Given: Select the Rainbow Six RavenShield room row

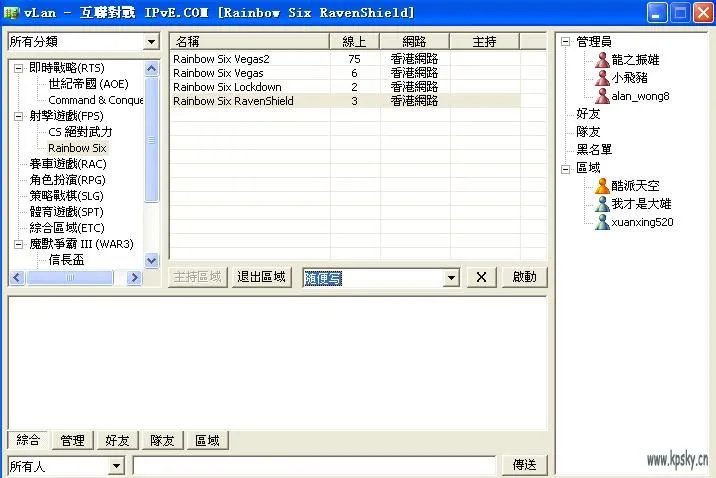Looking at the screenshot, I should pos(346,101).
